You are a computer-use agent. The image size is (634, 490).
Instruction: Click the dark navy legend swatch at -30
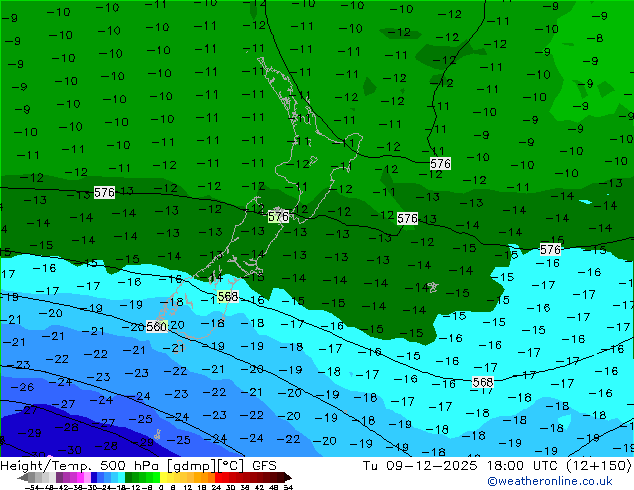[x=94, y=477]
